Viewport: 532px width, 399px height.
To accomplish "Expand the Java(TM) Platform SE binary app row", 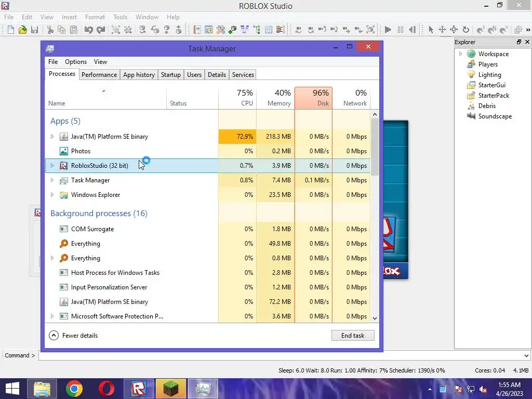I will 52,137.
